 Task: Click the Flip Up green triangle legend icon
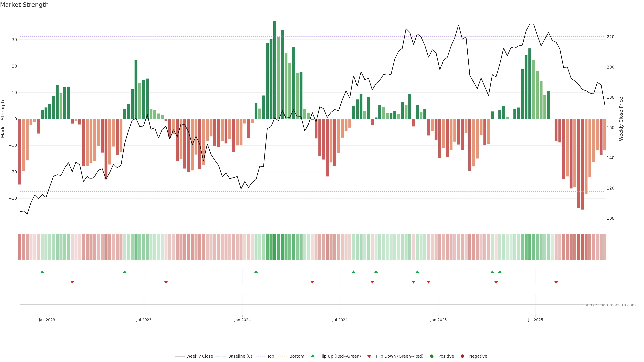click(312, 356)
